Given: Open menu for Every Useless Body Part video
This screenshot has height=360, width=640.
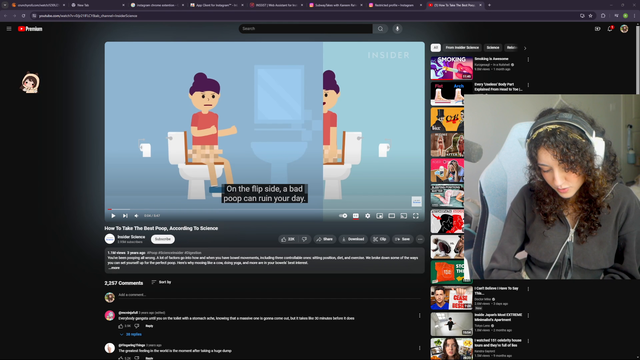Looking at the screenshot, I should tap(528, 85).
